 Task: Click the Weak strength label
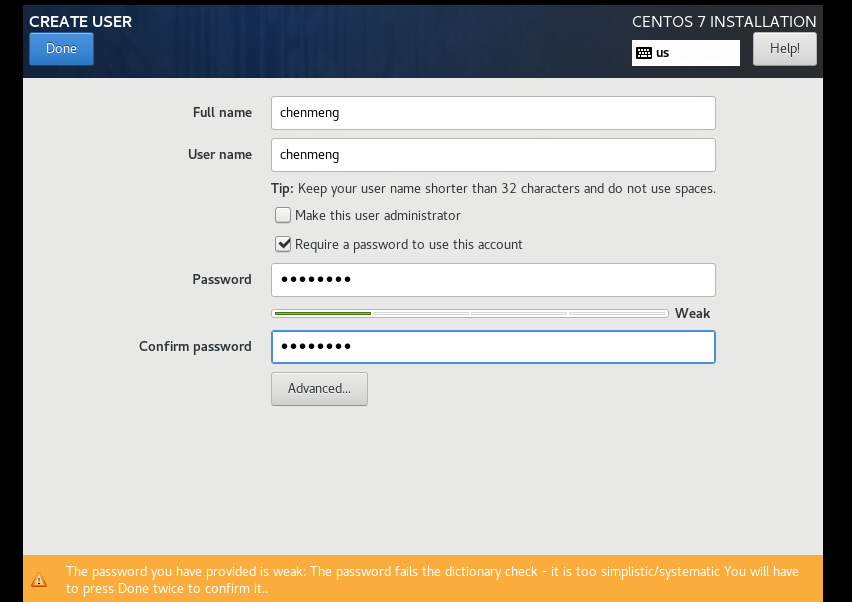pos(692,313)
